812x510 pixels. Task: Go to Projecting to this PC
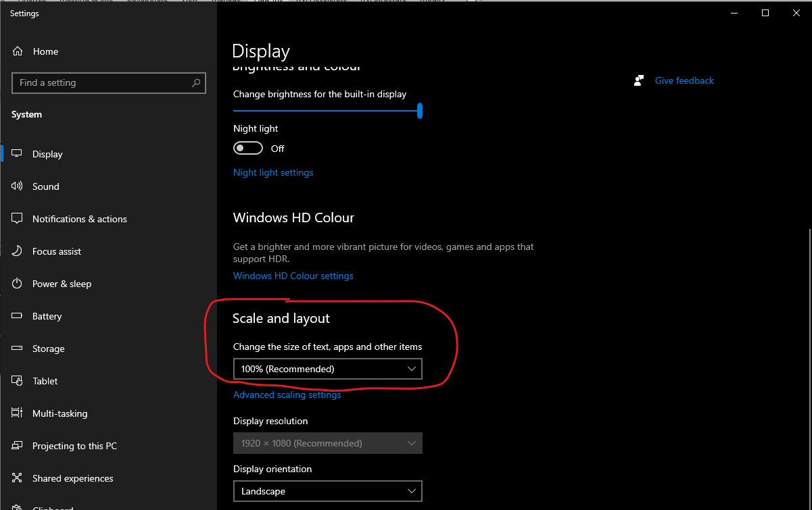[74, 446]
